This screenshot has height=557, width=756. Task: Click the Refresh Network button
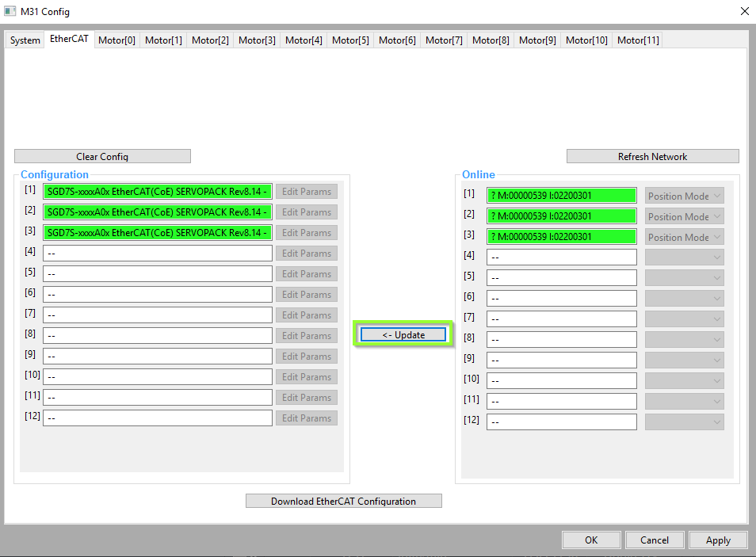[x=652, y=156]
